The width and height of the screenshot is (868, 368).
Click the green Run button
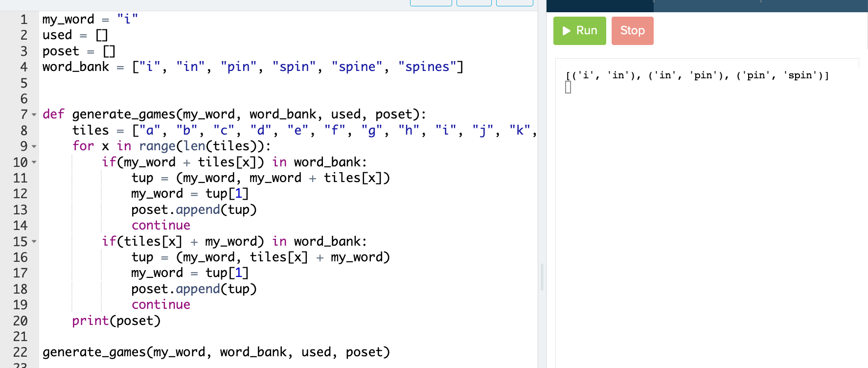[x=579, y=31]
